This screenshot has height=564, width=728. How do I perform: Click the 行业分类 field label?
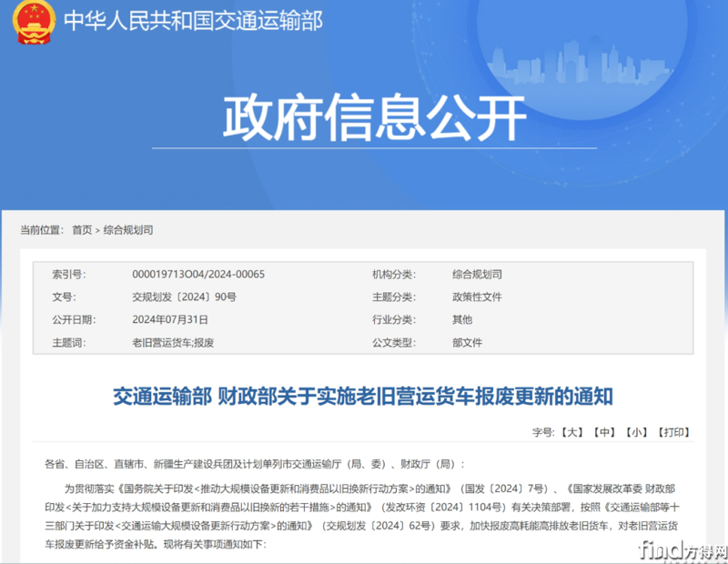coord(394,320)
